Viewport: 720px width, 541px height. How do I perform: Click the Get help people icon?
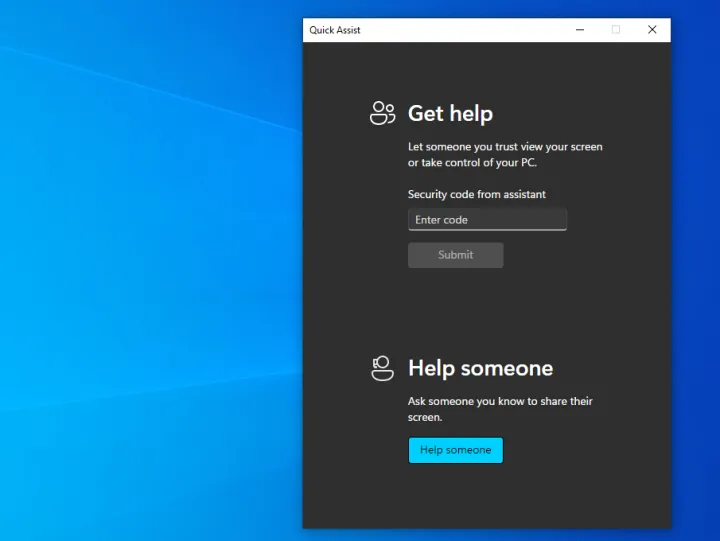click(x=382, y=113)
